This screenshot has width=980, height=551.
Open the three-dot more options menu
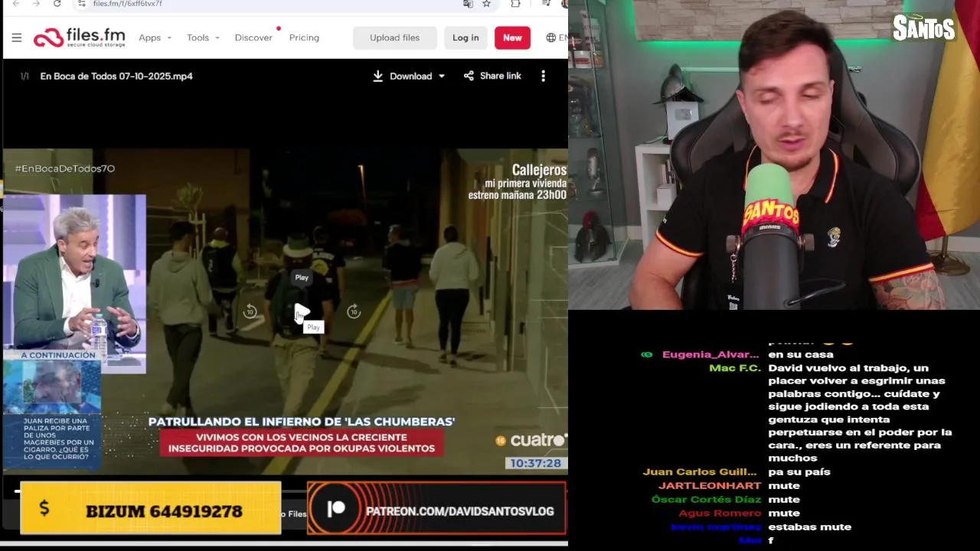(x=543, y=76)
